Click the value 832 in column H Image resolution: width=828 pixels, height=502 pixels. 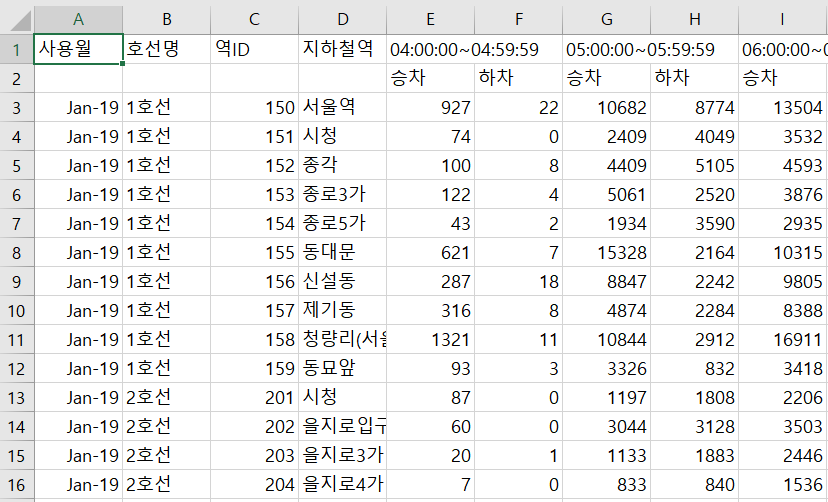tap(694, 368)
